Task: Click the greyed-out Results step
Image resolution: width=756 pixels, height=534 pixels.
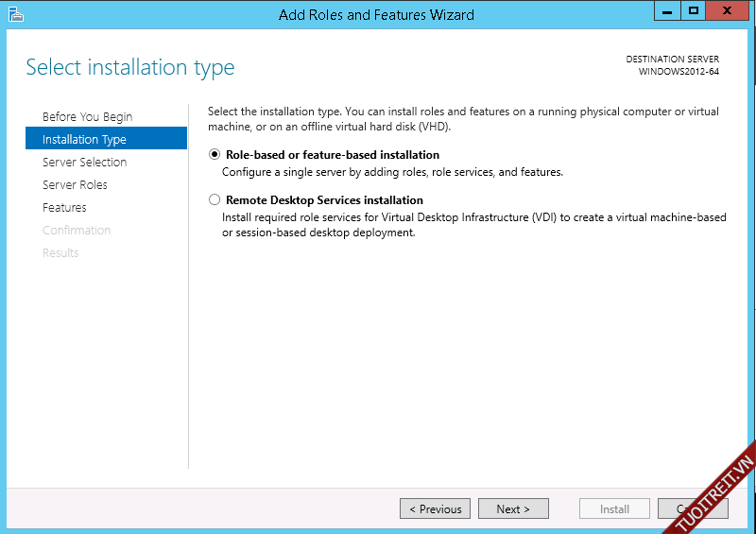Action: [x=60, y=252]
